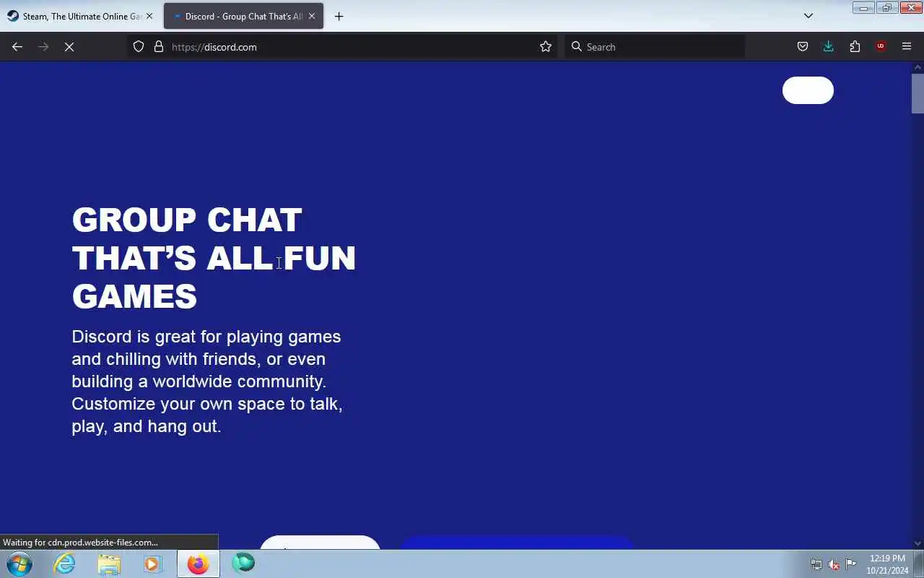Select the Discord tab
This screenshot has height=578, width=924.
pyautogui.click(x=243, y=16)
